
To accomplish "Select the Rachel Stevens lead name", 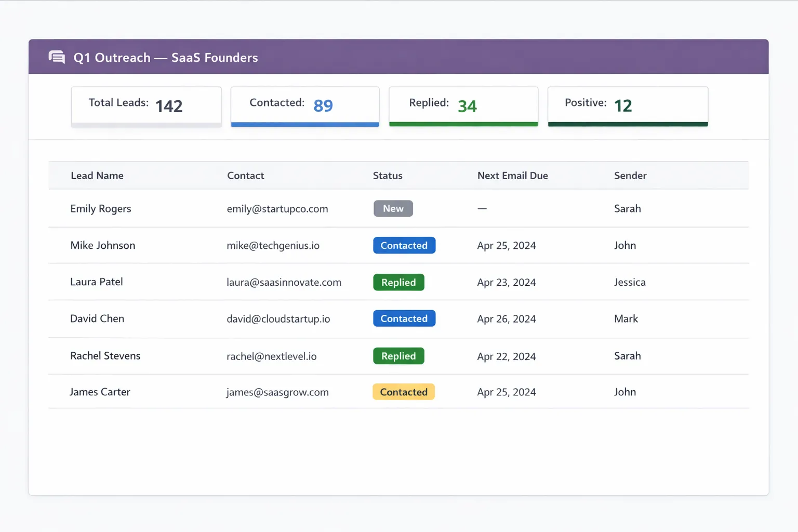I will (105, 356).
